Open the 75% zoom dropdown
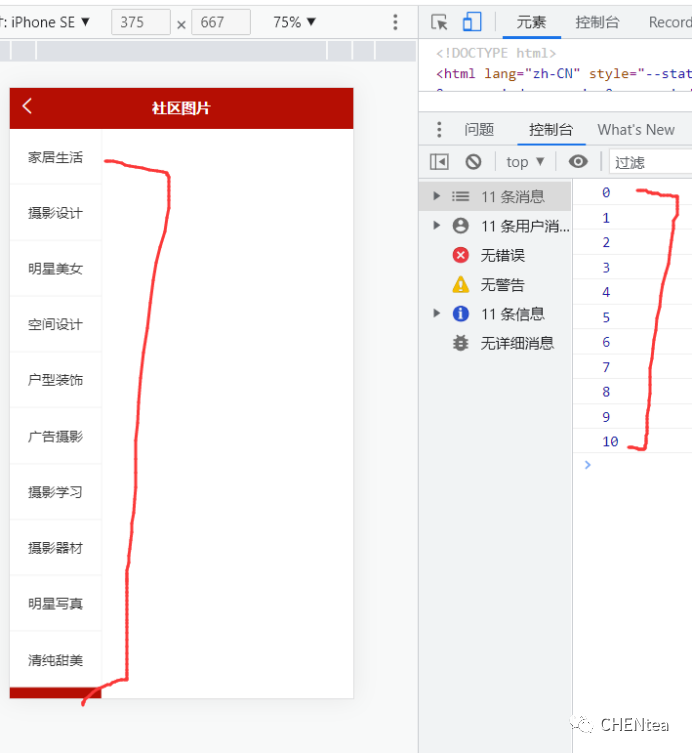 tap(294, 22)
